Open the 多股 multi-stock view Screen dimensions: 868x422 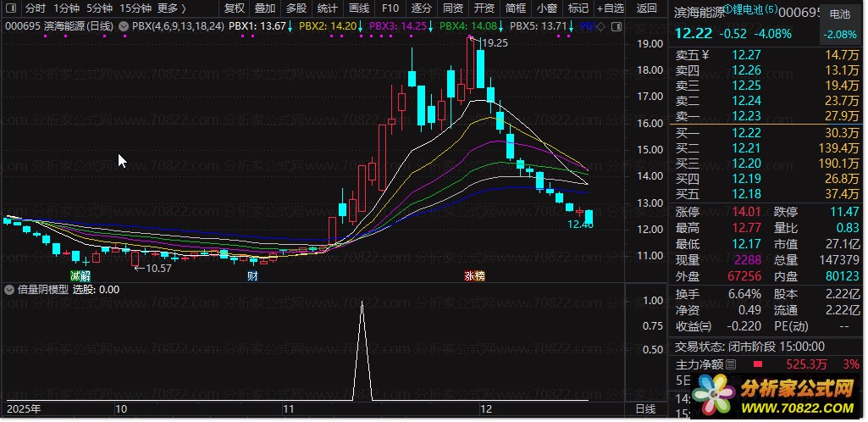pyautogui.click(x=296, y=8)
